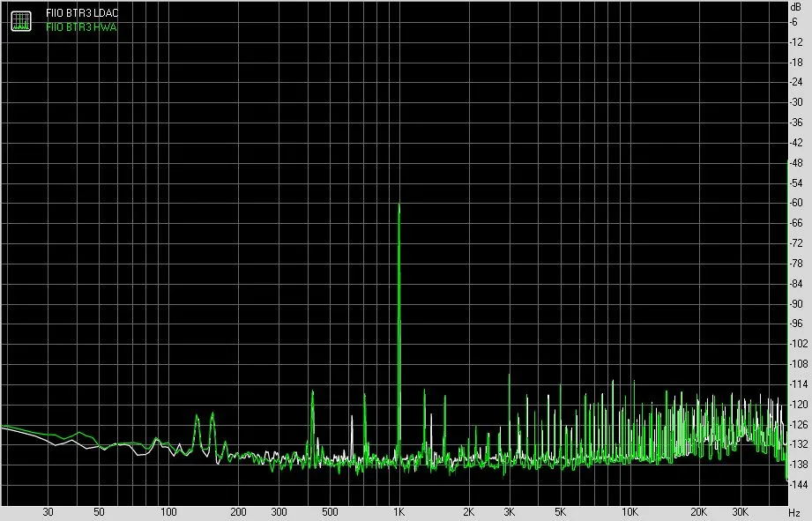This screenshot has width=812, height=521.
Task: Select the FIIO BTR3 HWA legend entry
Action: (x=81, y=27)
